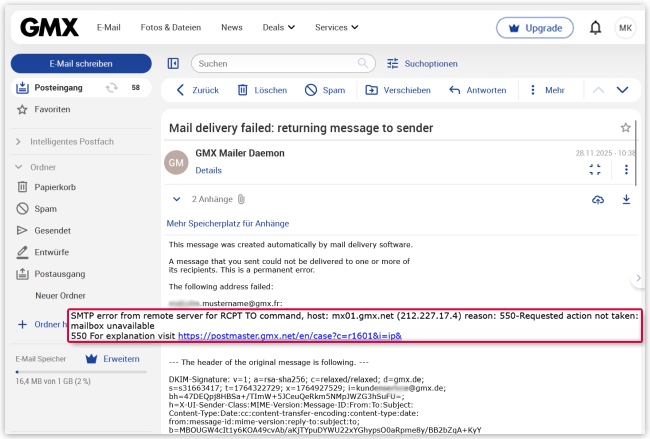Star this email as favorite
Image resolution: width=650 pixels, height=439 pixels.
click(x=626, y=128)
